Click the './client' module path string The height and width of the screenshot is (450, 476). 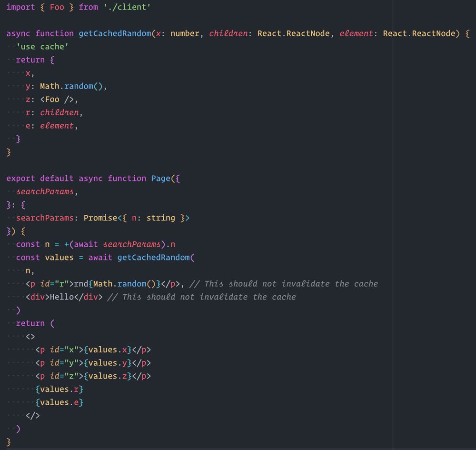(x=127, y=7)
